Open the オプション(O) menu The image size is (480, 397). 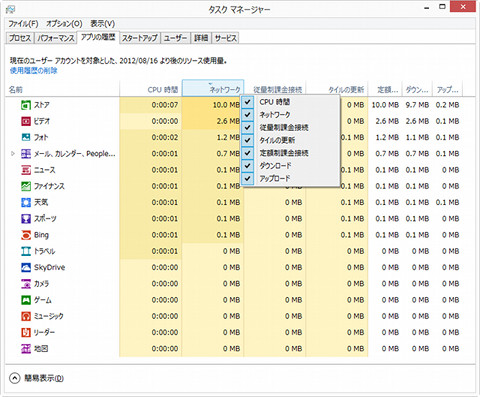(64, 24)
